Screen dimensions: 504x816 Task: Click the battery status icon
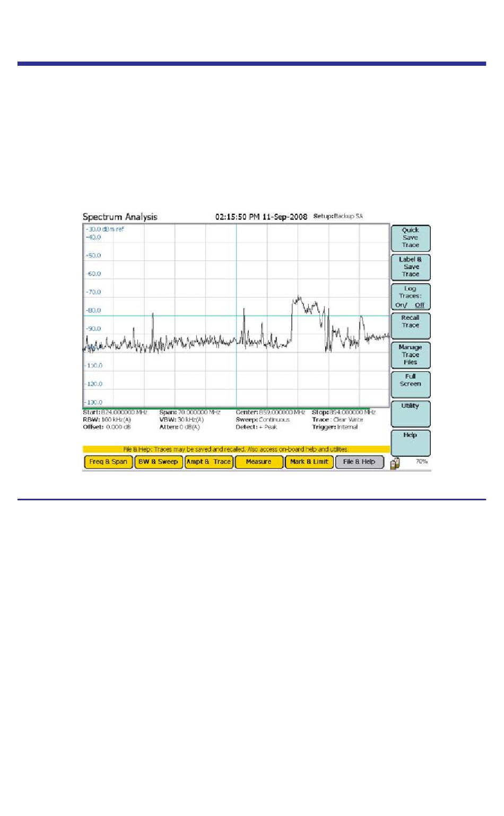pyautogui.click(x=395, y=464)
